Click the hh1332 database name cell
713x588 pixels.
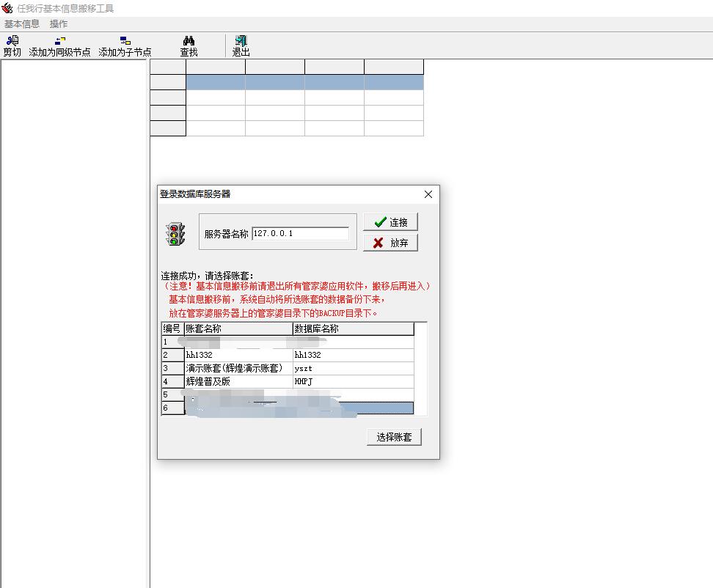(x=354, y=355)
